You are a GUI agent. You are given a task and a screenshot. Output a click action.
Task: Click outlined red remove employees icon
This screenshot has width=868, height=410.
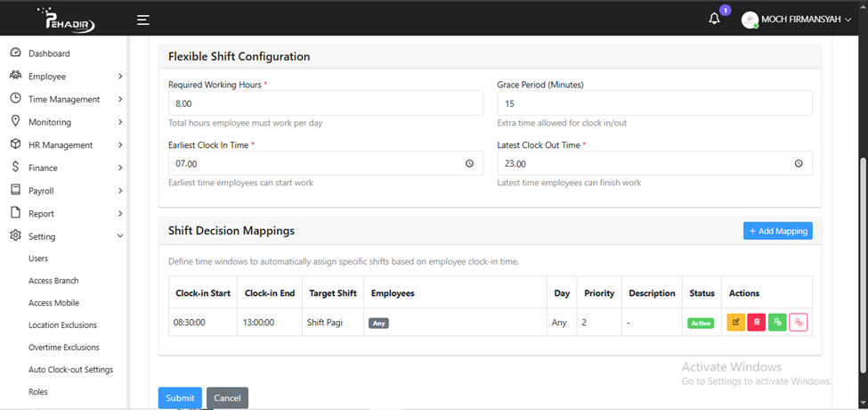799,322
